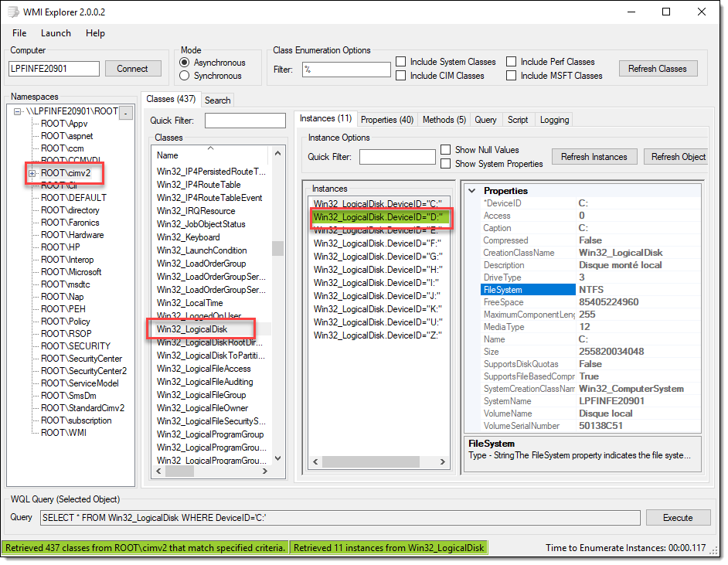Select the Win32_IRQResource class

click(x=196, y=211)
